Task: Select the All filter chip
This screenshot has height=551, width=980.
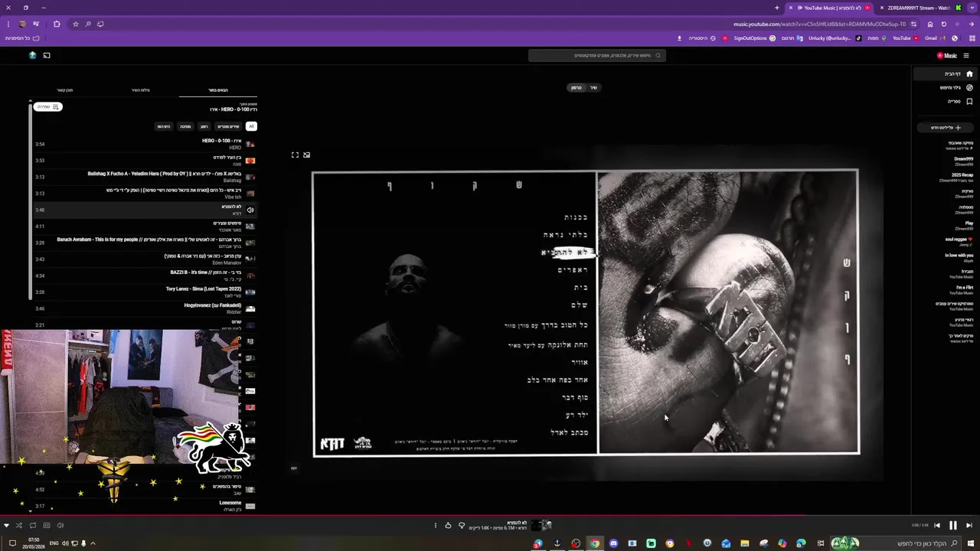Action: 251,126
